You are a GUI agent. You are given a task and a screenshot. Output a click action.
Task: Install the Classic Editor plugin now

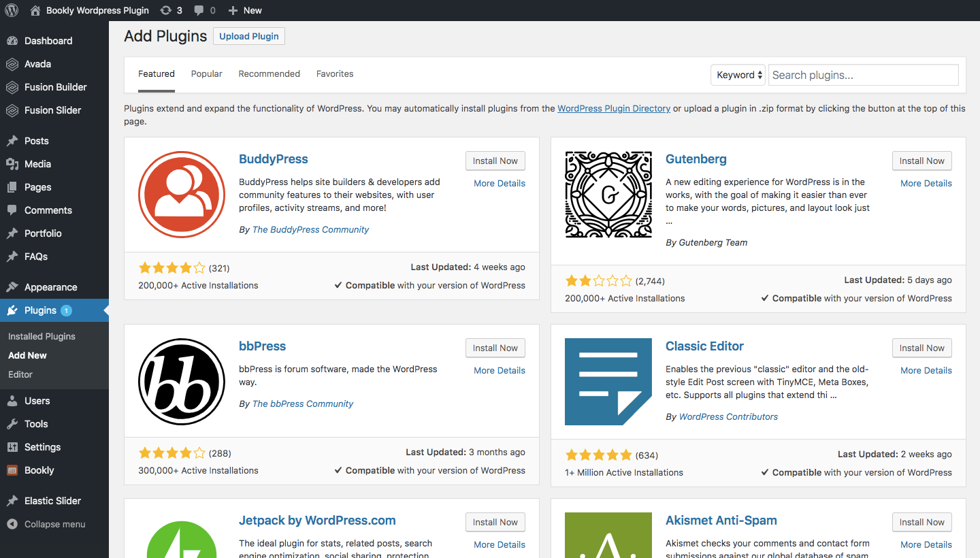click(x=922, y=348)
